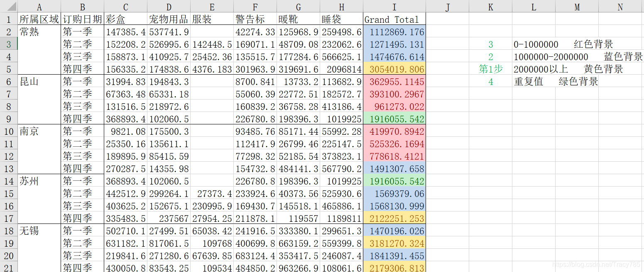Select cell 4376.183 in 服装 column
The height and width of the screenshot is (272, 644).
tap(212, 69)
